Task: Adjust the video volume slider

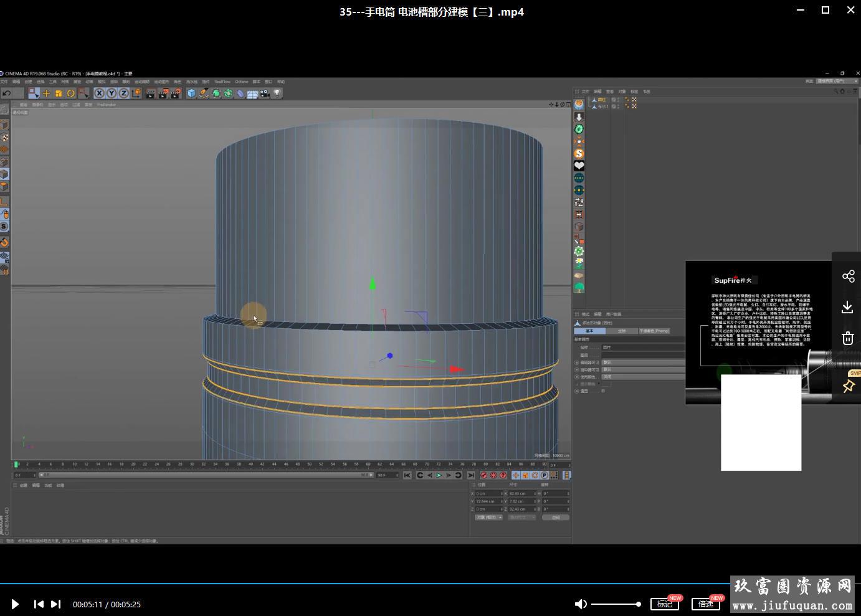Action: point(616,604)
